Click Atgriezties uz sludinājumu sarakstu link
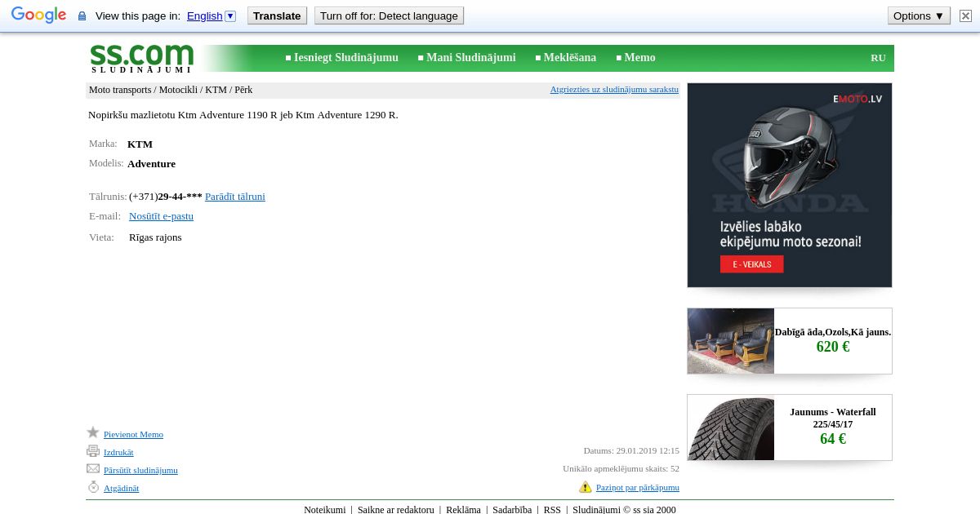The width and height of the screenshot is (980, 514). pos(614,89)
